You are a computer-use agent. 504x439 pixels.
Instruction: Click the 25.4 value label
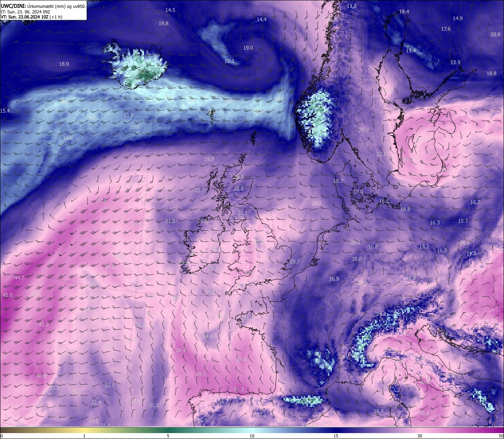pos(364,130)
